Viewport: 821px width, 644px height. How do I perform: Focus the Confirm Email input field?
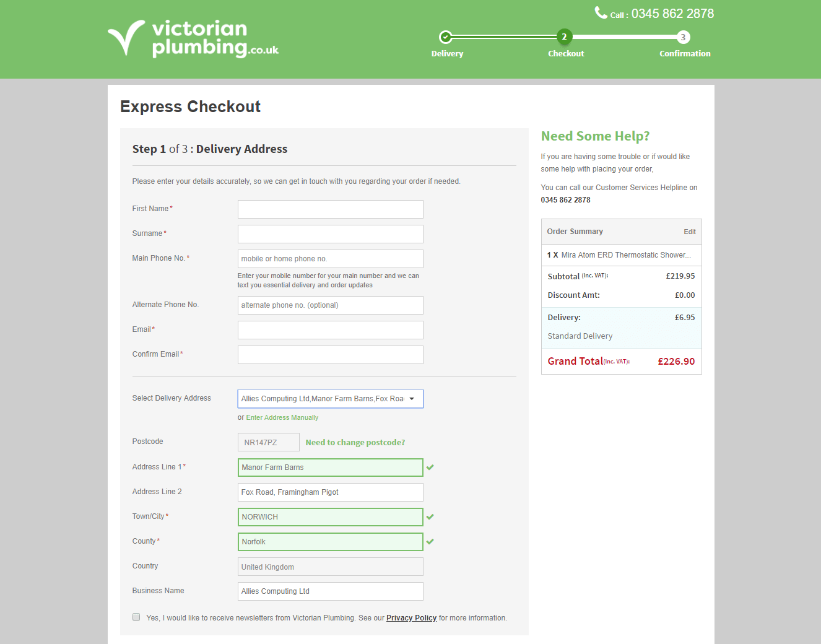tap(330, 354)
